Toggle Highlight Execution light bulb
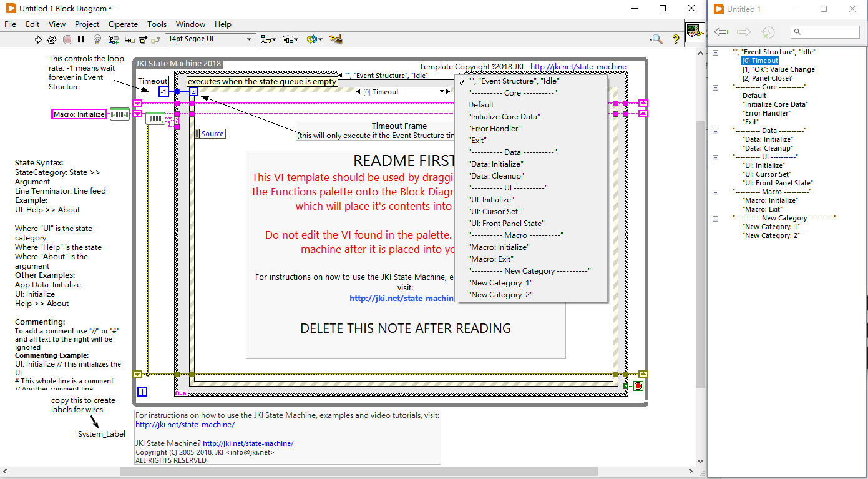868x479 pixels. click(97, 39)
